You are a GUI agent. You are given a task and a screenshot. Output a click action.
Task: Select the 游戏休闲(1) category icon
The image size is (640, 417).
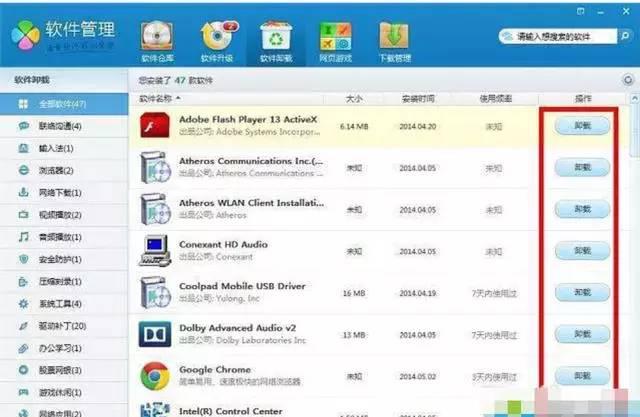(x=24, y=392)
